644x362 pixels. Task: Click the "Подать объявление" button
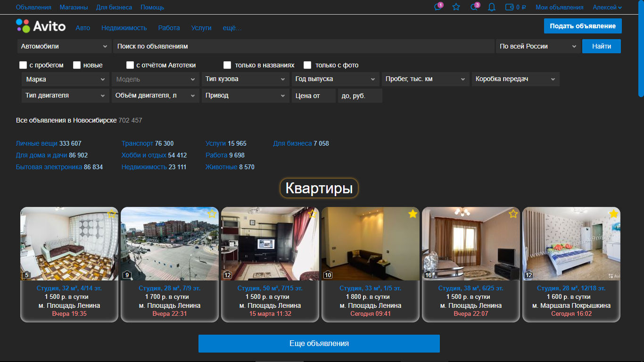[582, 26]
